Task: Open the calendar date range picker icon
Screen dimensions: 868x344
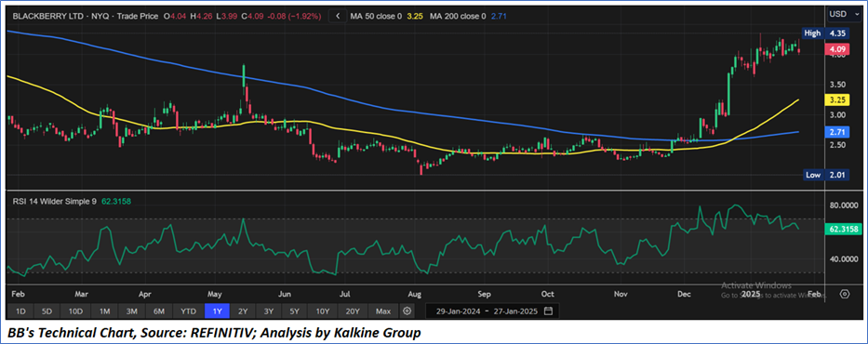Action: click(x=548, y=311)
